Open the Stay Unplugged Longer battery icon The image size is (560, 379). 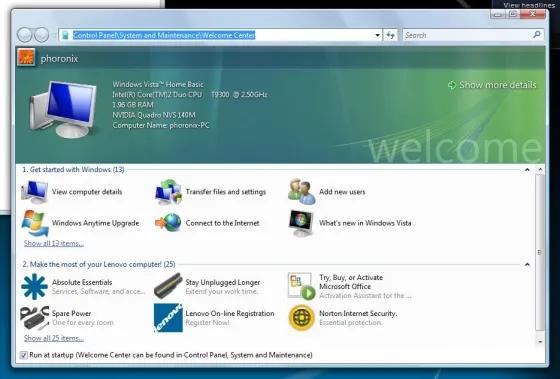(x=168, y=286)
